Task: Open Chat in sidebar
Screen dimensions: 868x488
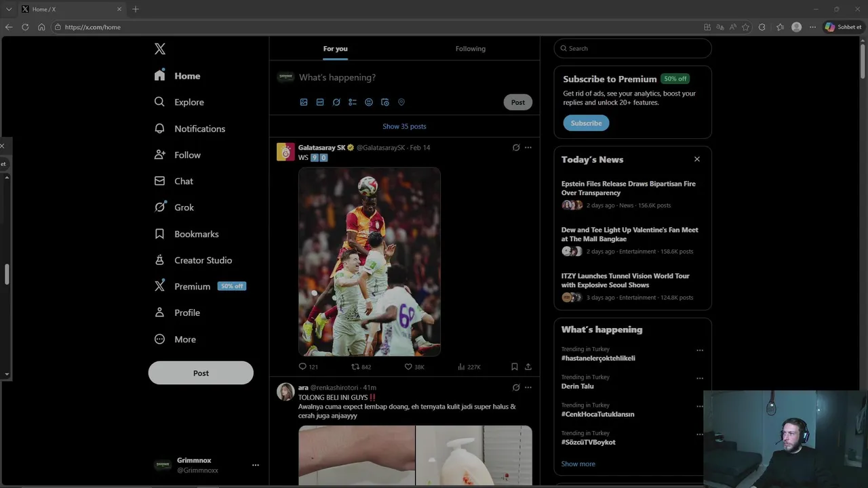Action: pyautogui.click(x=174, y=181)
